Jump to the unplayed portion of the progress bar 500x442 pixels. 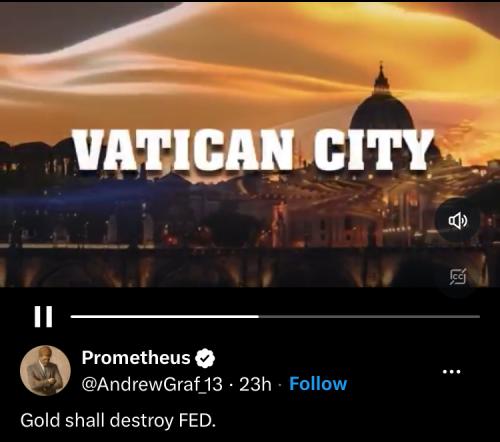tap(369, 316)
